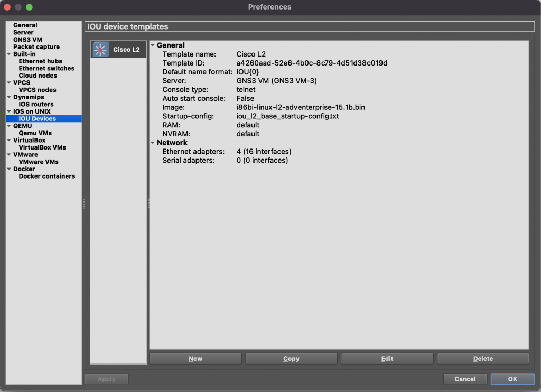The height and width of the screenshot is (392, 541).
Task: Cancel the Preferences dialog
Action: (x=465, y=379)
